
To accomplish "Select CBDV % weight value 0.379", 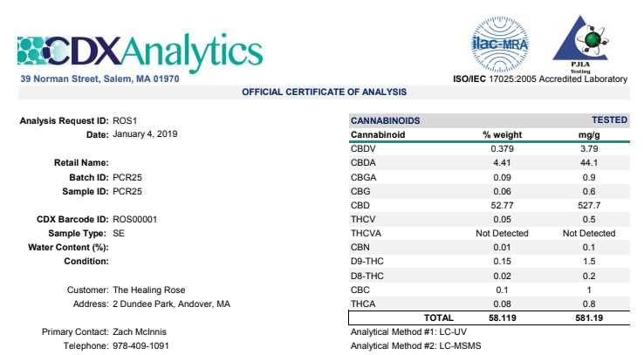I will coord(502,148).
